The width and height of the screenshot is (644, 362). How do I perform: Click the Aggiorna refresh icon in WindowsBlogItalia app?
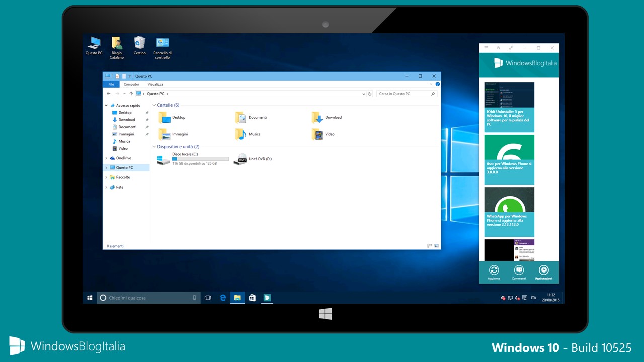(494, 270)
